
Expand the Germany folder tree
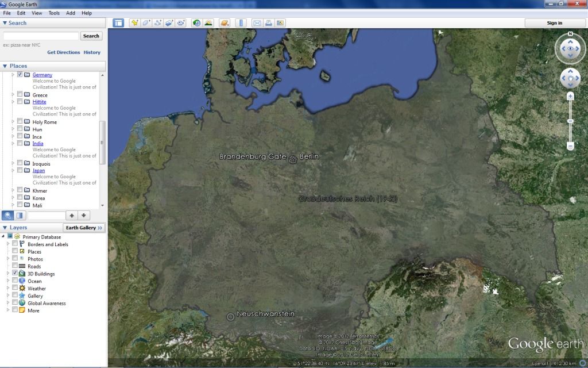13,75
